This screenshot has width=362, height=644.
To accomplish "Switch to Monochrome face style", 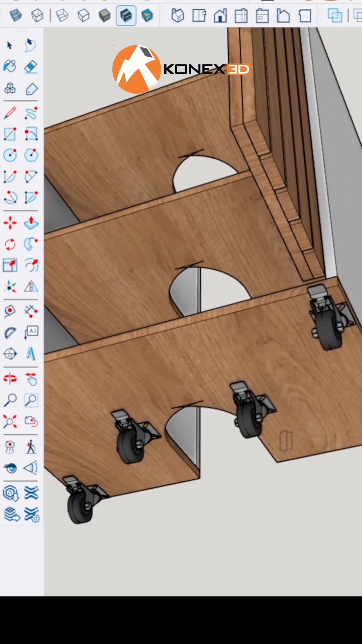I will [147, 15].
